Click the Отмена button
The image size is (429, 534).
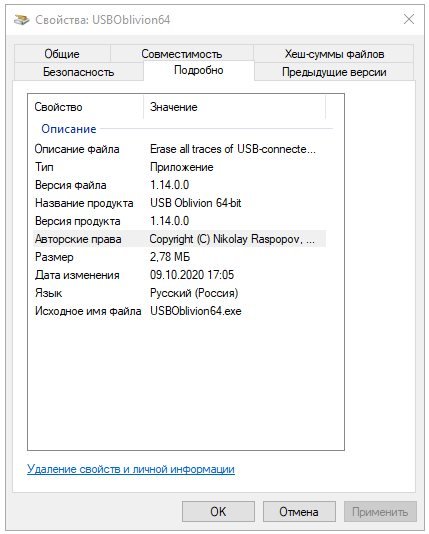(299, 512)
